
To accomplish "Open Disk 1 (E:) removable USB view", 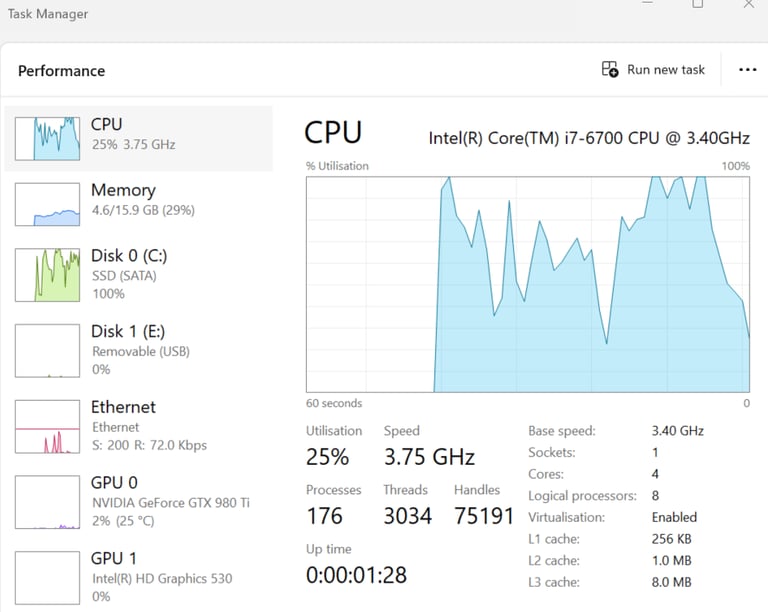I will (140, 351).
